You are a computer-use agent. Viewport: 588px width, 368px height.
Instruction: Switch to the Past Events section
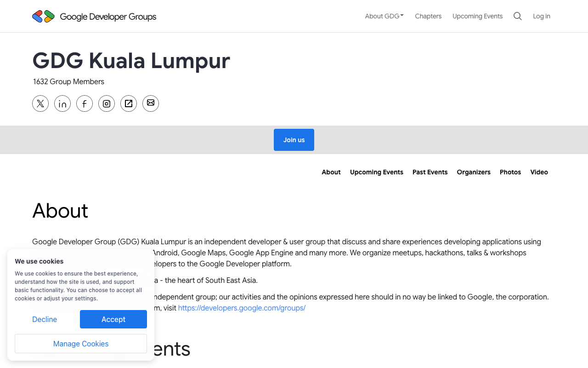click(x=430, y=172)
